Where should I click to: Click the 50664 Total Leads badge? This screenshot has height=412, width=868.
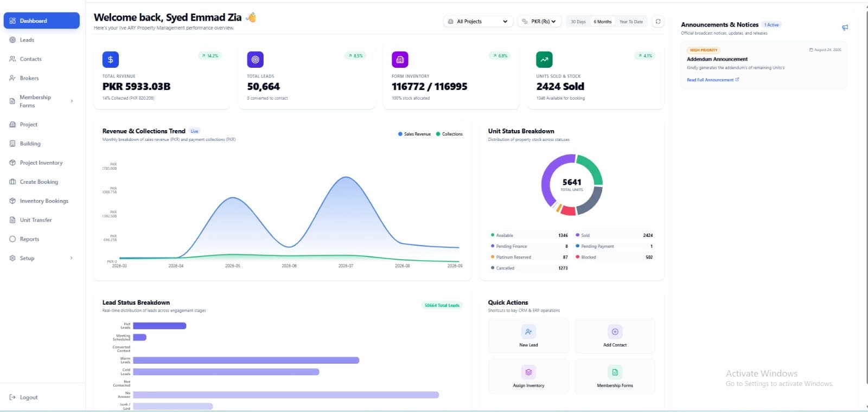442,305
